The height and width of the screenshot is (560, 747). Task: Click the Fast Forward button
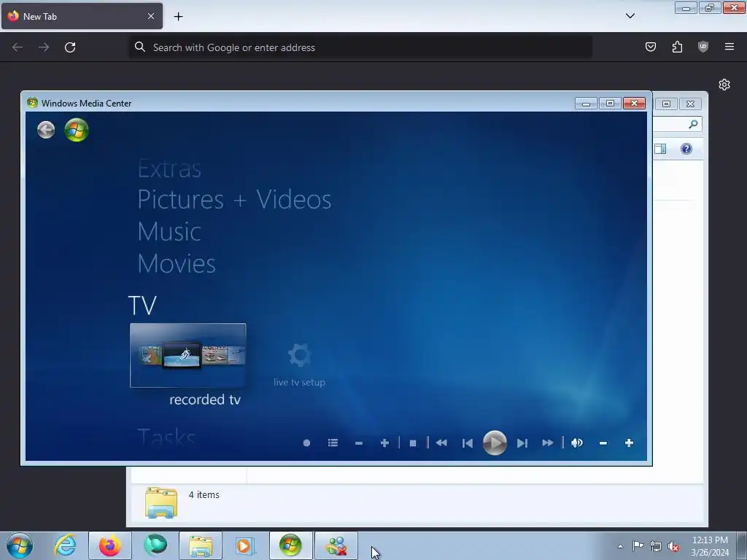click(x=548, y=443)
